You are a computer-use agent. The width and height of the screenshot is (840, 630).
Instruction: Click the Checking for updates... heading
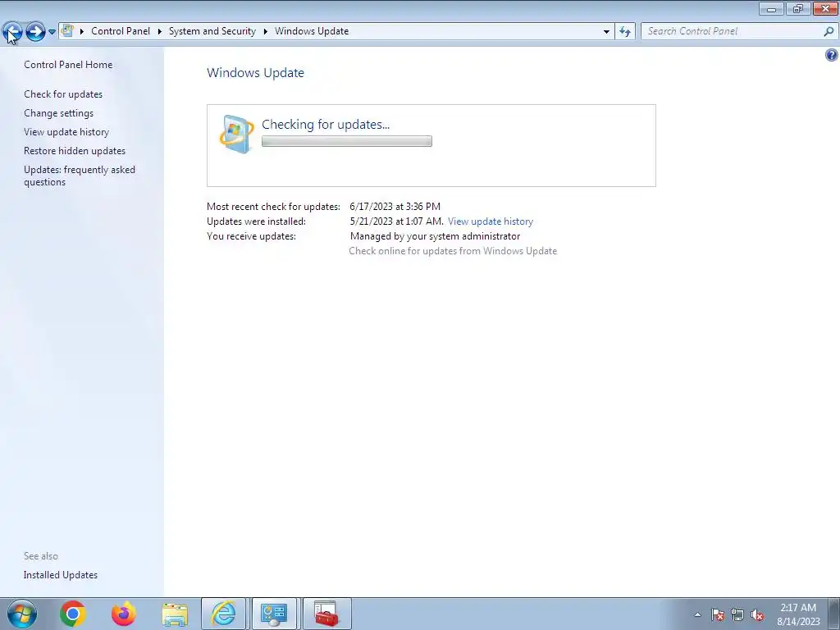click(x=326, y=125)
